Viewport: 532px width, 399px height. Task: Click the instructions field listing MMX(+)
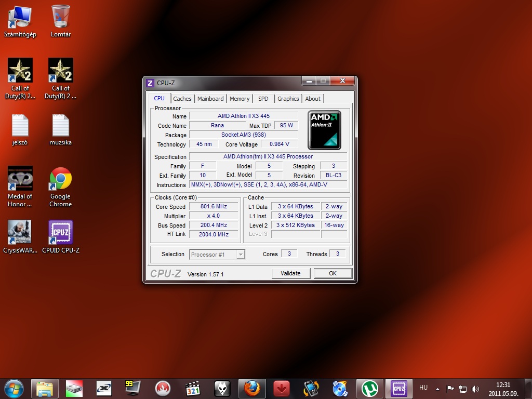(x=268, y=184)
